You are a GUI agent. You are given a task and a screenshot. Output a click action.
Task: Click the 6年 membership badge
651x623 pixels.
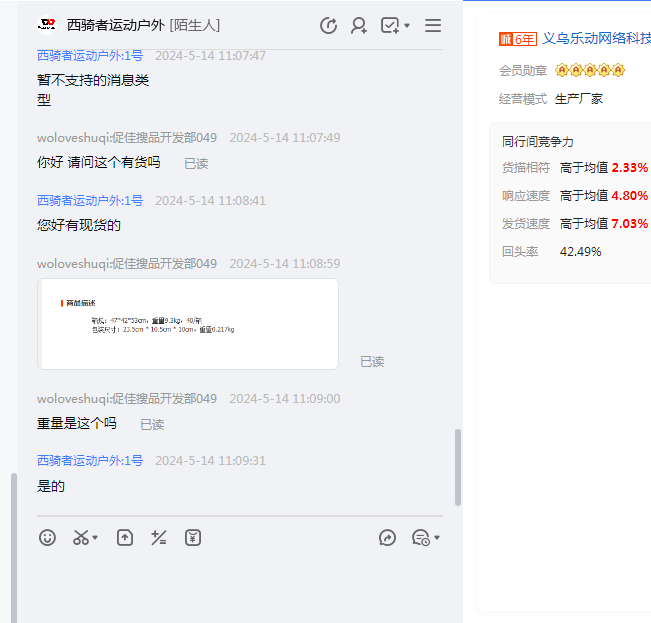517,39
